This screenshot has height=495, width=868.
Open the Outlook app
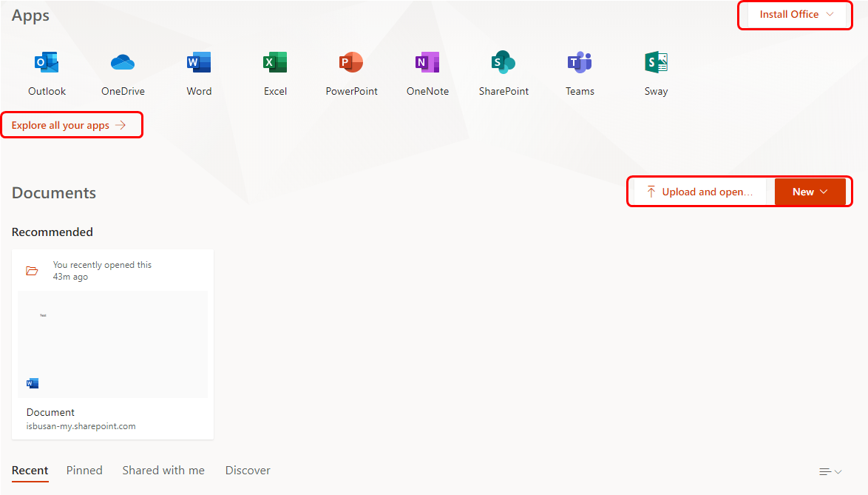(x=47, y=74)
